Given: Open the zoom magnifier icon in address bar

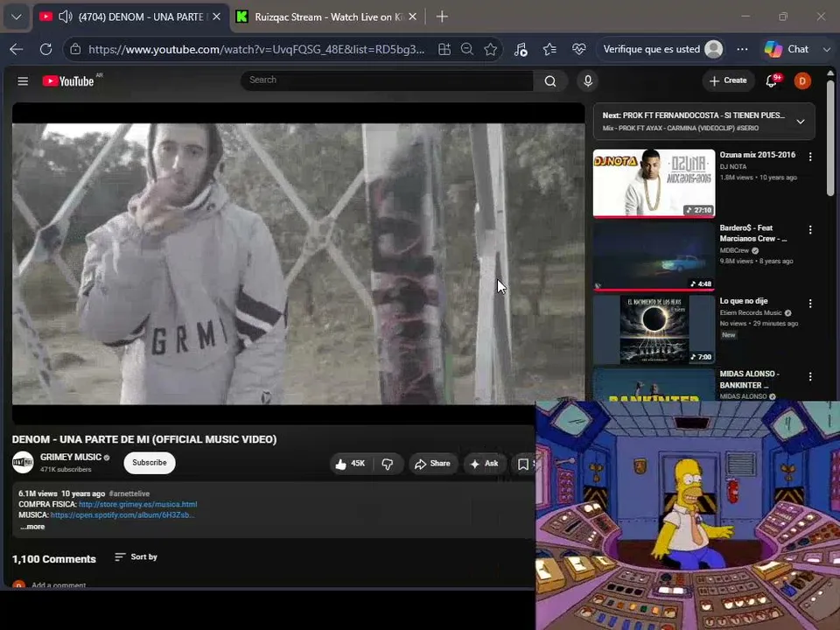Looking at the screenshot, I should 467,49.
